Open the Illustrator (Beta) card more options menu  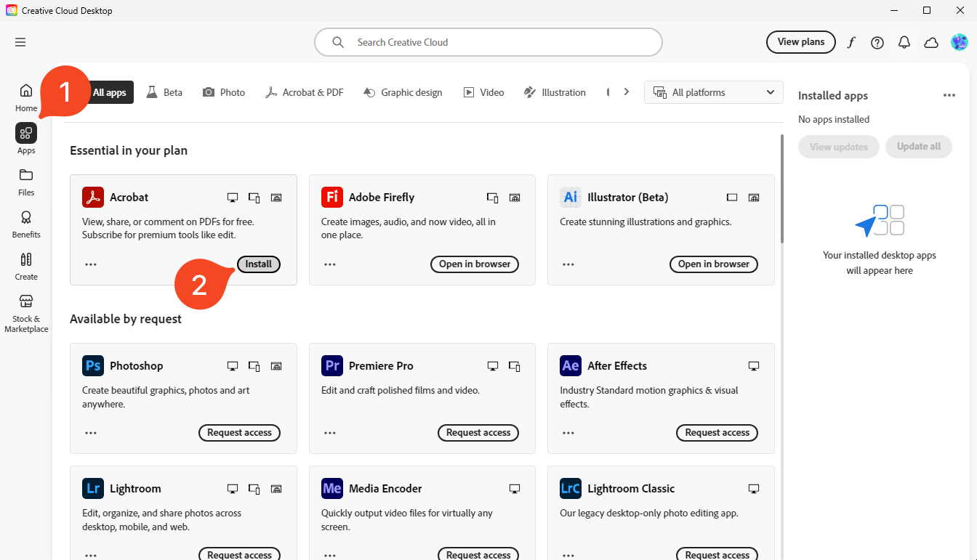[568, 264]
